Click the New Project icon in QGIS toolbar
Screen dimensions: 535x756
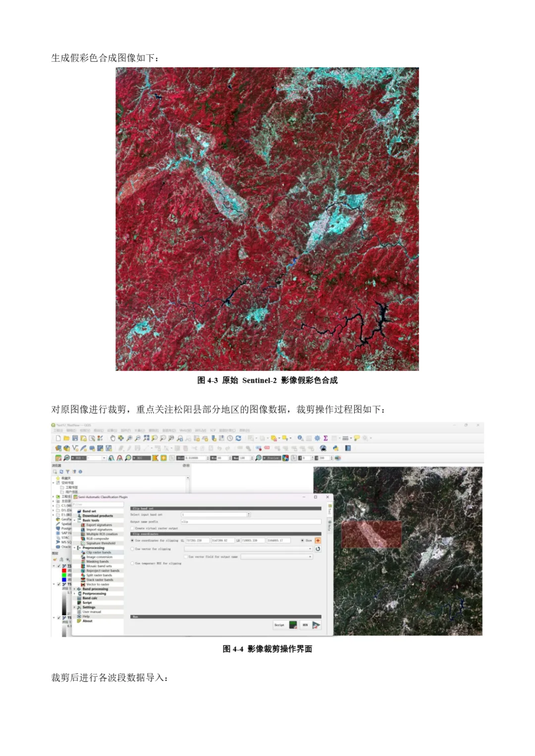[58, 438]
